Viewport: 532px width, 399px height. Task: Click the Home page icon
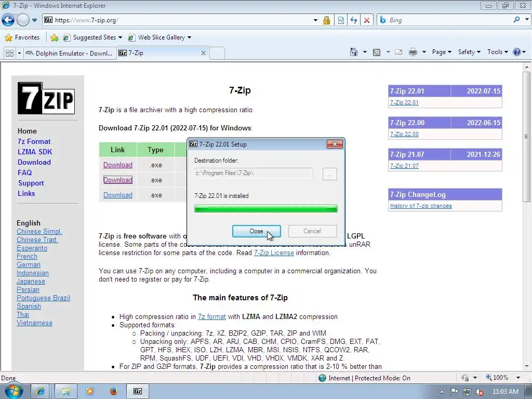pos(353,52)
